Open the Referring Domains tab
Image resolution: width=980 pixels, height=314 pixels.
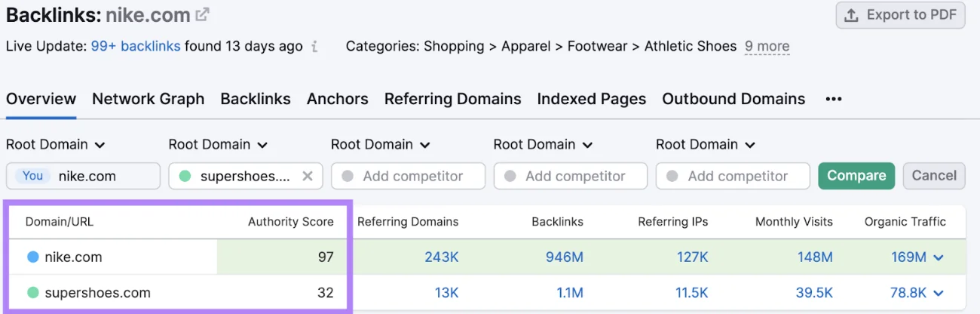452,99
